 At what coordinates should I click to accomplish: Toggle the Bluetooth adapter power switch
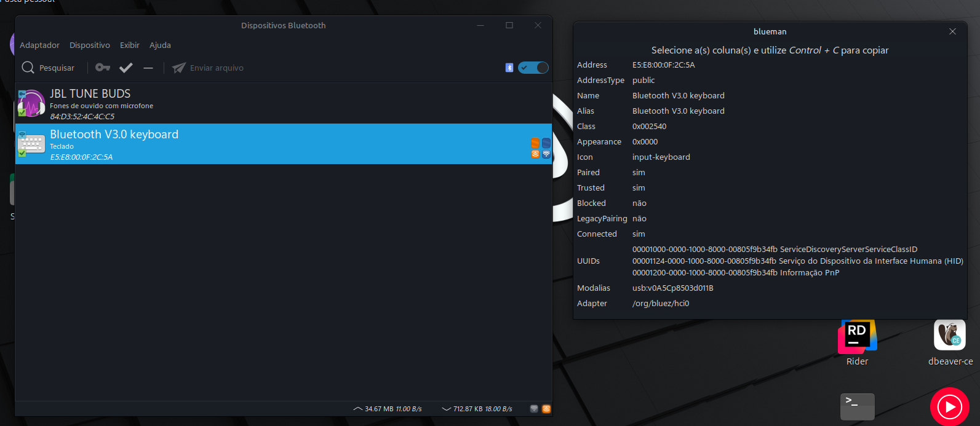pyautogui.click(x=533, y=68)
